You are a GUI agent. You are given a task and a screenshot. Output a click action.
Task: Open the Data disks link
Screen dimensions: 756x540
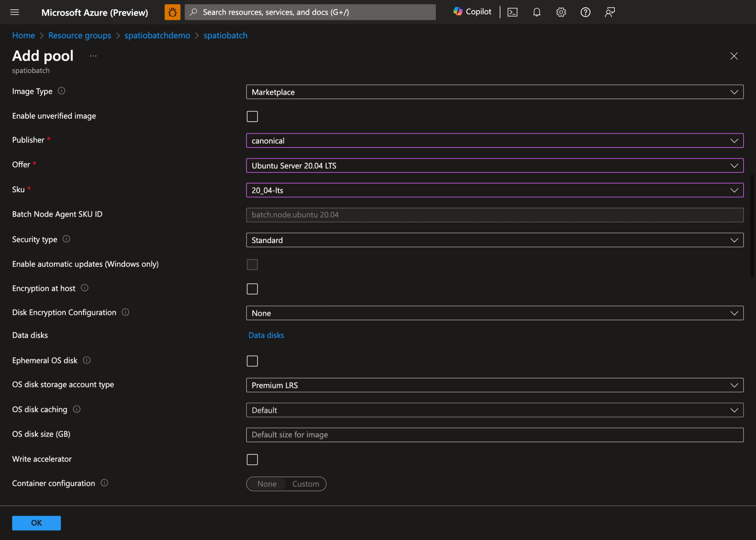(x=266, y=335)
